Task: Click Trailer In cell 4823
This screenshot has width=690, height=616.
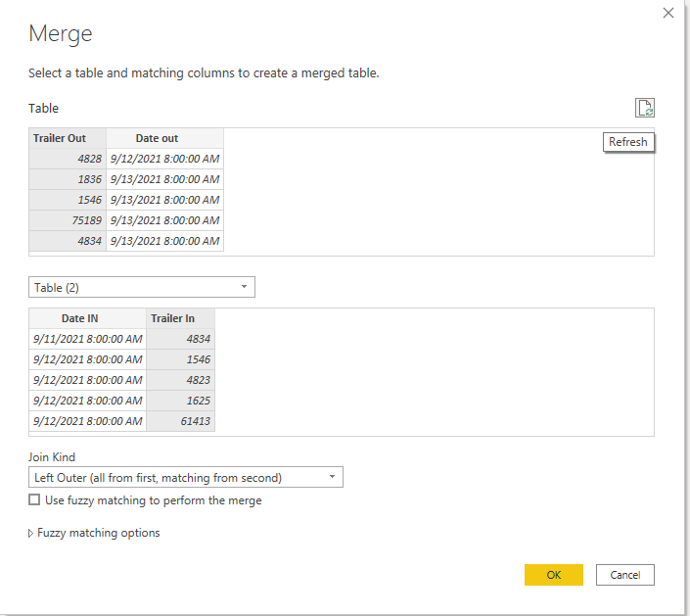Action: click(180, 380)
